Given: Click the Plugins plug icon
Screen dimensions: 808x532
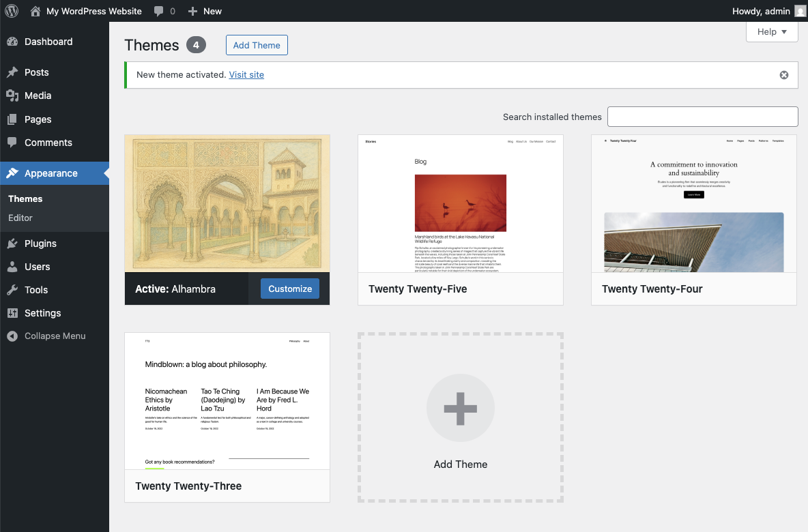Looking at the screenshot, I should (12, 243).
